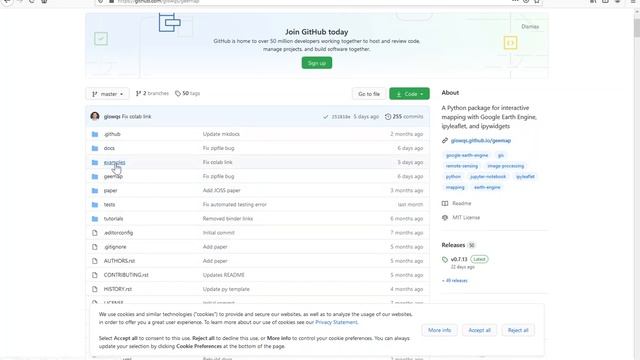The width and height of the screenshot is (640, 360).
Task: Open the .github folder
Action: (112, 134)
